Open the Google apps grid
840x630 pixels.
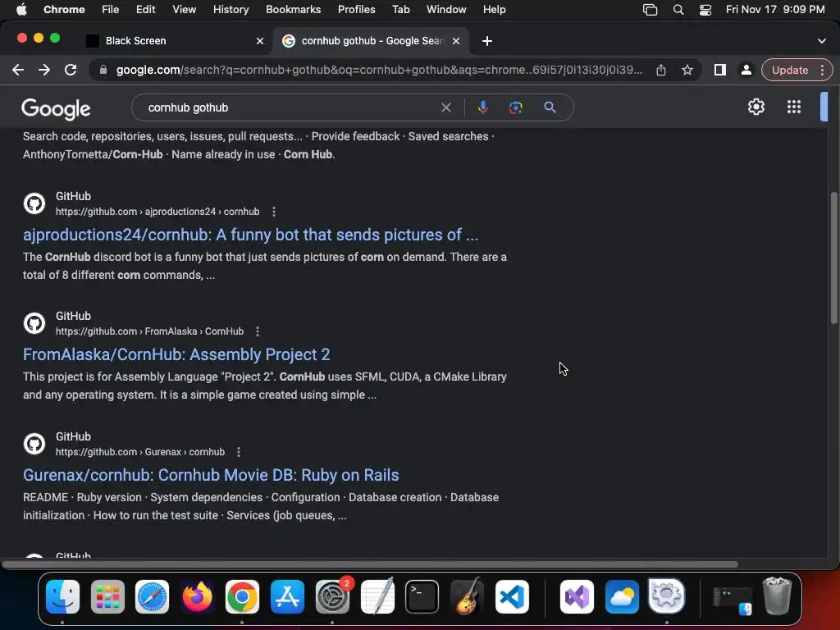click(x=794, y=107)
